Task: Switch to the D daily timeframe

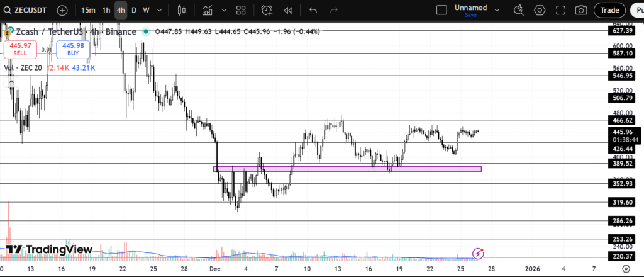Action: click(x=134, y=10)
